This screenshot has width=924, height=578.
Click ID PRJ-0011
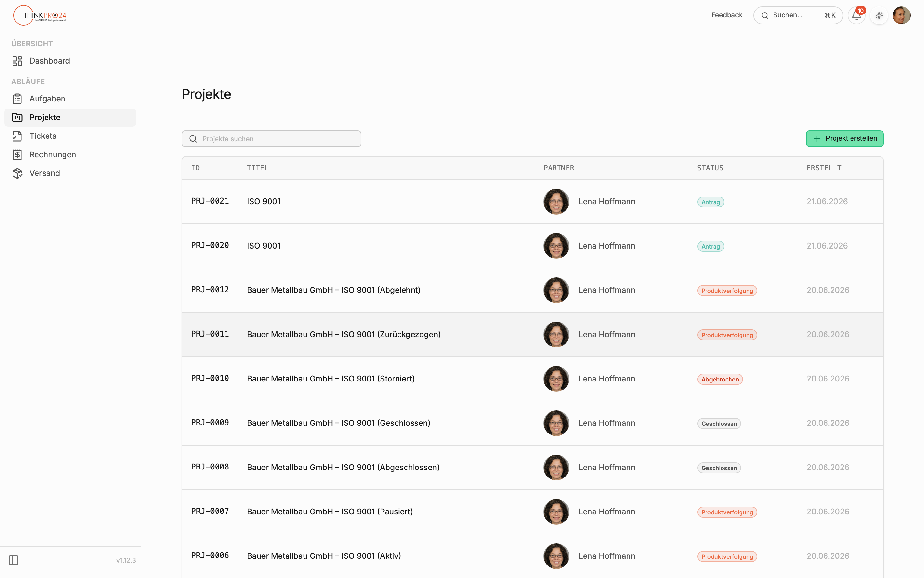coord(210,334)
